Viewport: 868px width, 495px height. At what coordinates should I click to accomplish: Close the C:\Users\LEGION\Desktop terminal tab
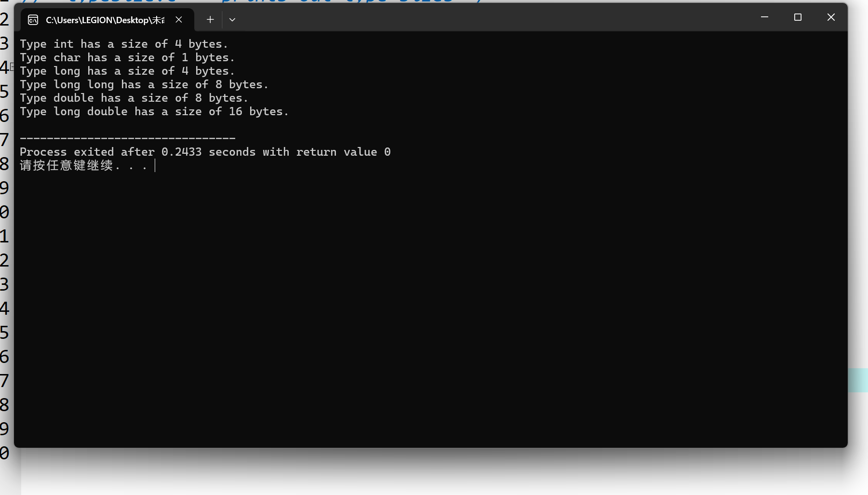pyautogui.click(x=179, y=20)
